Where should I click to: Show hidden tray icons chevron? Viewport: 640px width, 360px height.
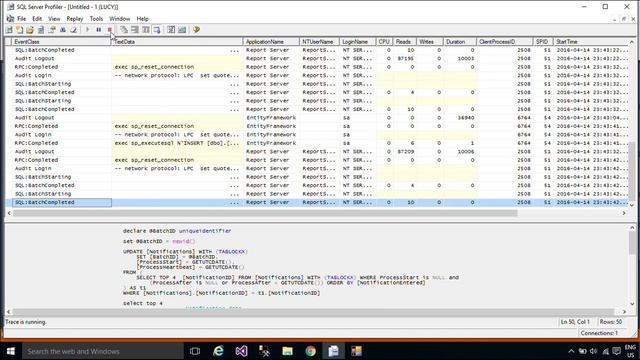coord(571,351)
